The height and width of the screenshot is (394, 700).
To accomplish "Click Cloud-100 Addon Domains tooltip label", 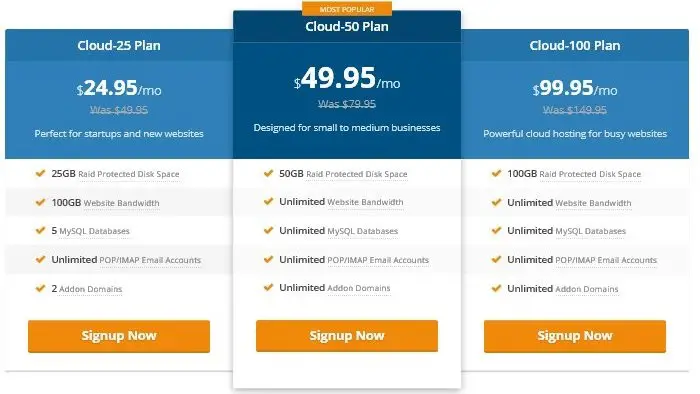I will pyautogui.click(x=587, y=289).
